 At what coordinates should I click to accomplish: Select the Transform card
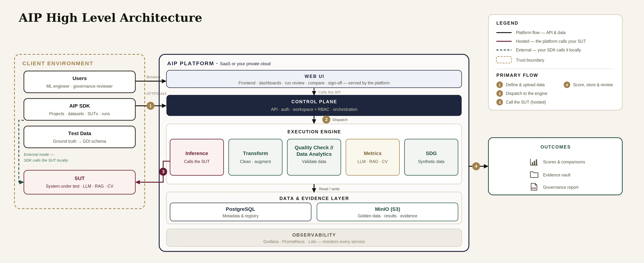click(255, 157)
